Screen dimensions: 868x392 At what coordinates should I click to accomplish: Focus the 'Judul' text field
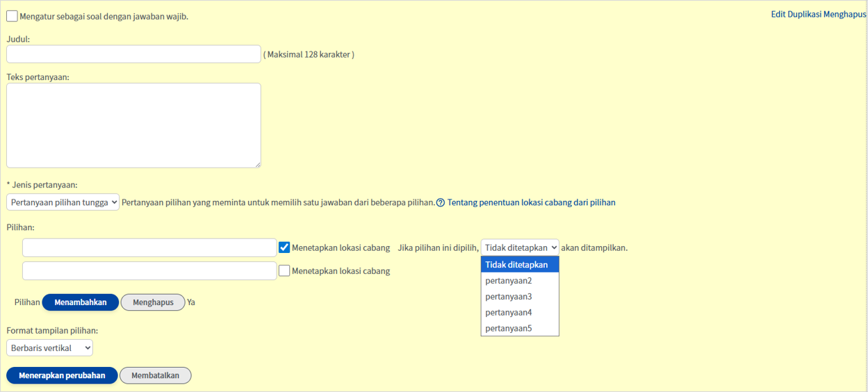point(133,54)
